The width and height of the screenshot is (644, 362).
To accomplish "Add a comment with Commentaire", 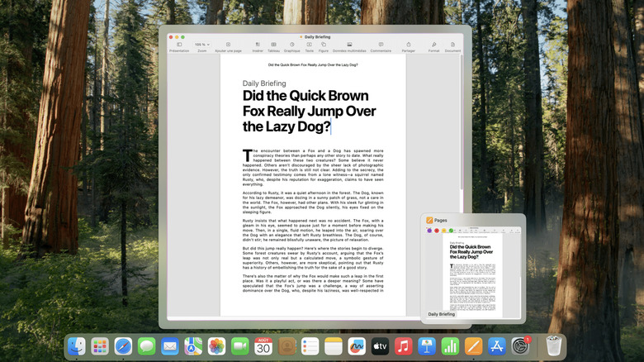I will click(381, 47).
